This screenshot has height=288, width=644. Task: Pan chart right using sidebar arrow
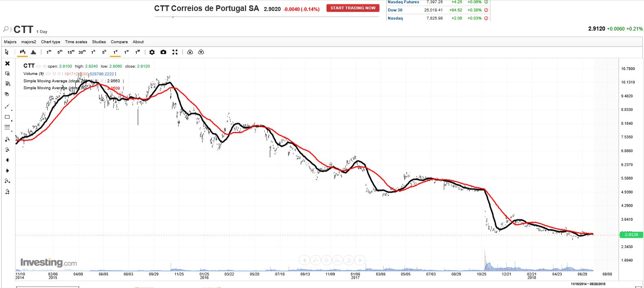[x=7, y=171]
